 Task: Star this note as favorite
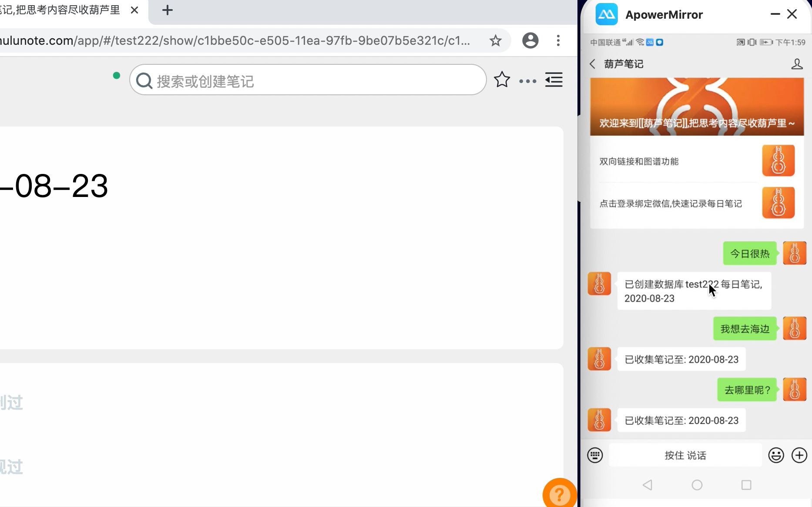[502, 80]
